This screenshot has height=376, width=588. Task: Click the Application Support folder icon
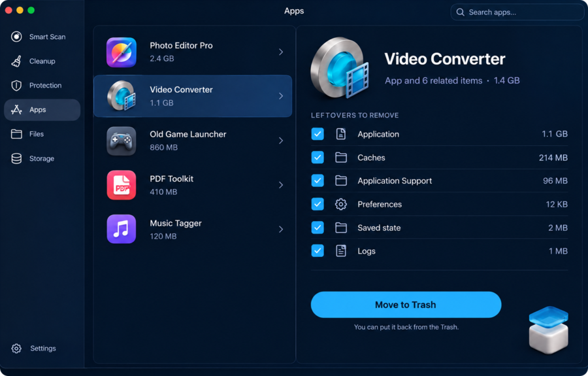point(340,180)
